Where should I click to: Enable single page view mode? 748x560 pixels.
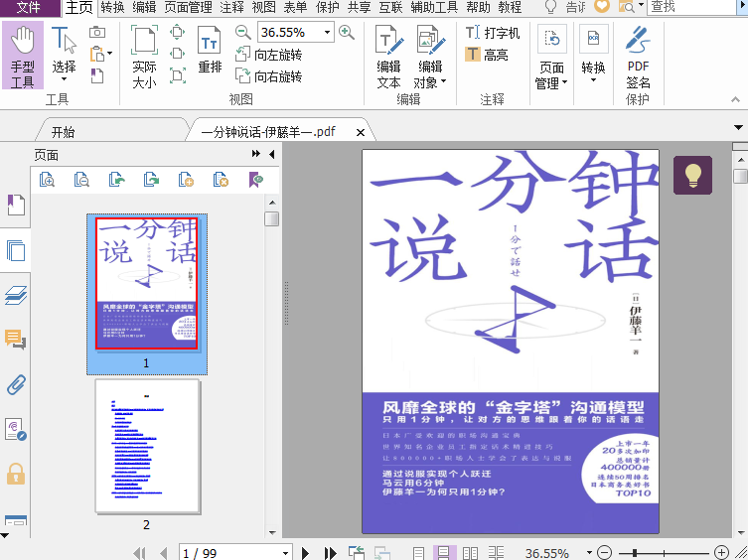pos(418,553)
